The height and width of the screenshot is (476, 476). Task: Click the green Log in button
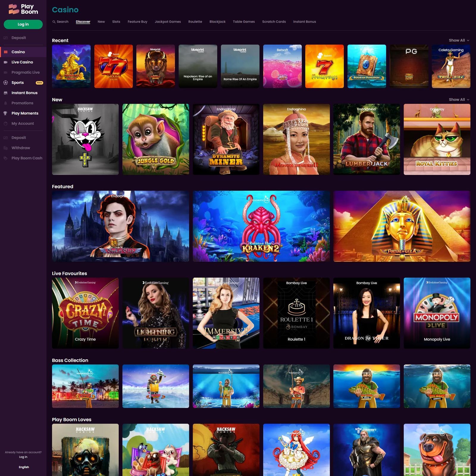coord(23,24)
